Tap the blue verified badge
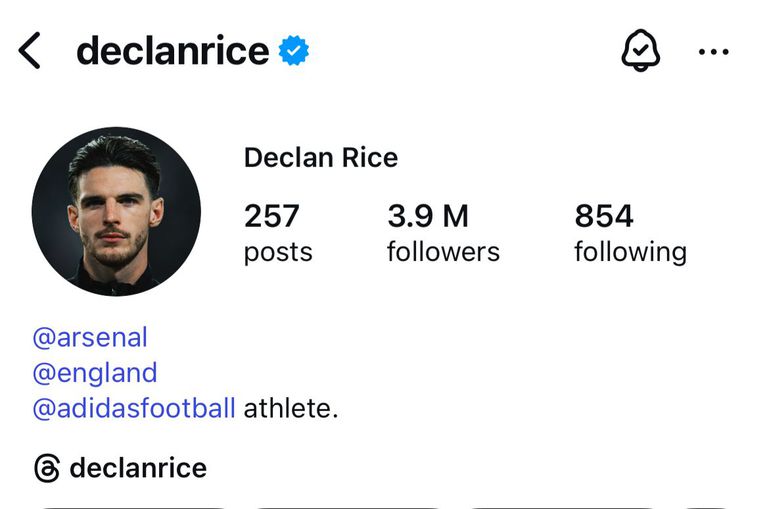The image size is (769, 509). coord(293,50)
